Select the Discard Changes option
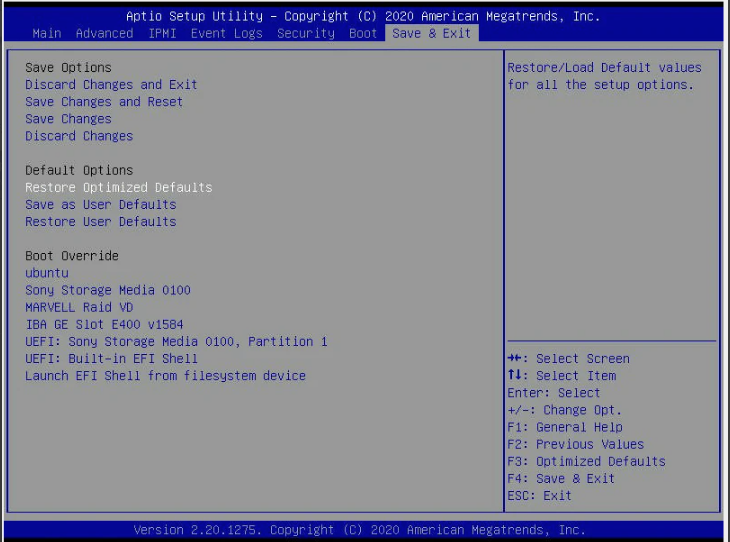The height and width of the screenshot is (542, 730). click(x=79, y=136)
